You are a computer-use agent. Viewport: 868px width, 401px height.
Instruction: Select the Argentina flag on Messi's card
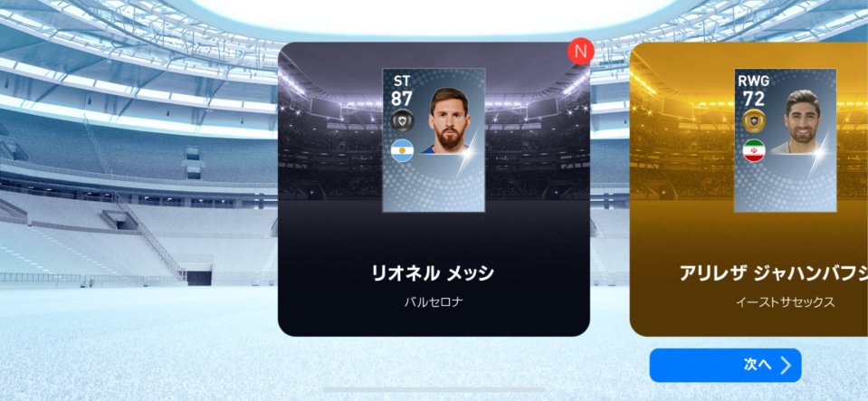pyautogui.click(x=403, y=150)
